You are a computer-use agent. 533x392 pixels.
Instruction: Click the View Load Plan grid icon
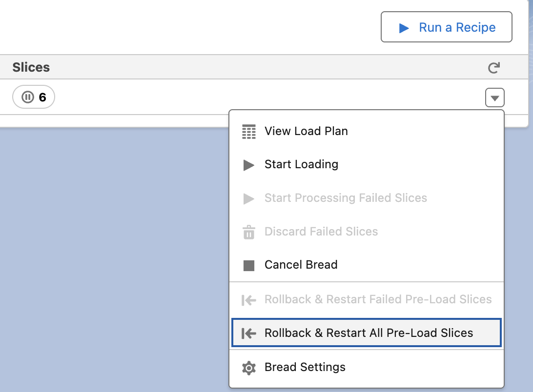click(x=249, y=131)
